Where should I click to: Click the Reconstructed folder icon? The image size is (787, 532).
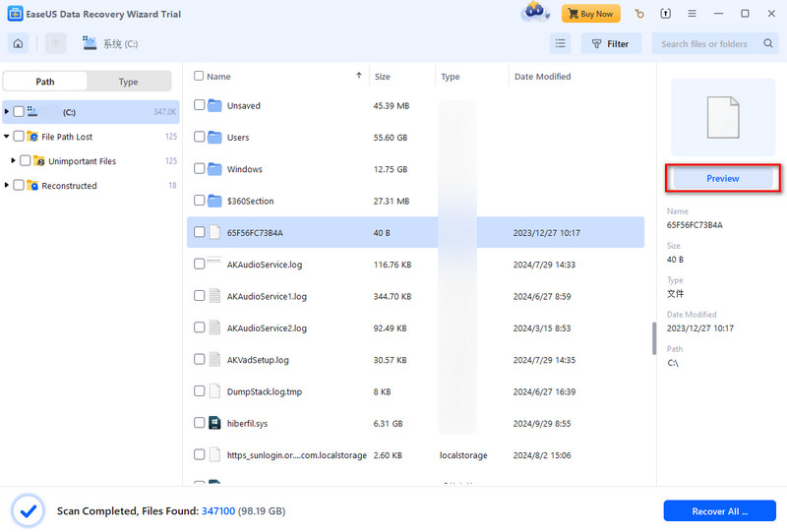[x=32, y=186]
